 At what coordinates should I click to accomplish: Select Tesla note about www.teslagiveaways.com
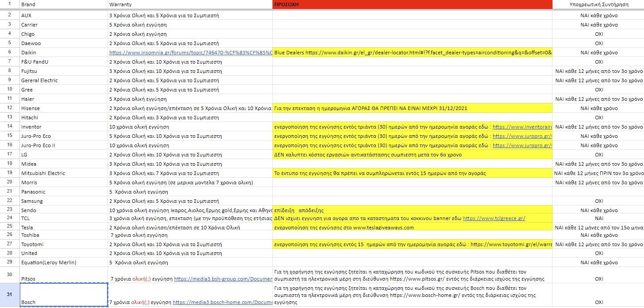point(413,228)
